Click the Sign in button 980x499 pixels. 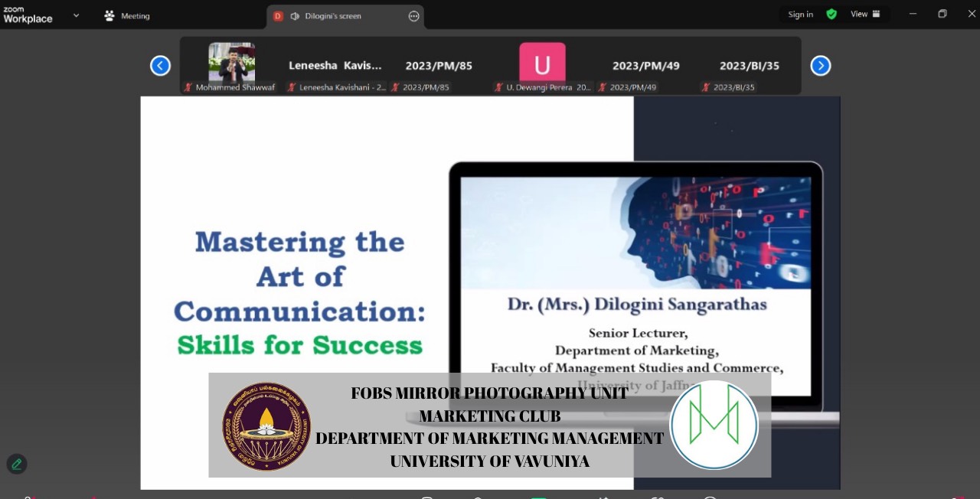[801, 15]
